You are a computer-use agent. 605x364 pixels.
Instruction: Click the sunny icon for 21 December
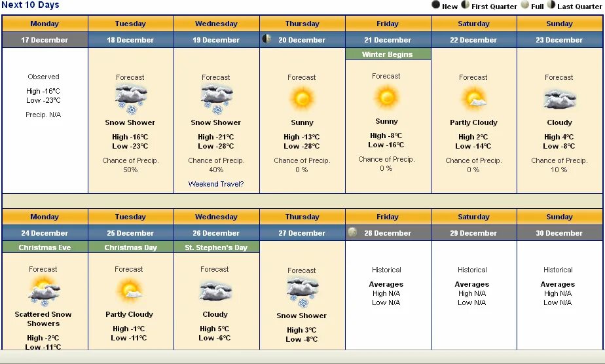pyautogui.click(x=386, y=98)
